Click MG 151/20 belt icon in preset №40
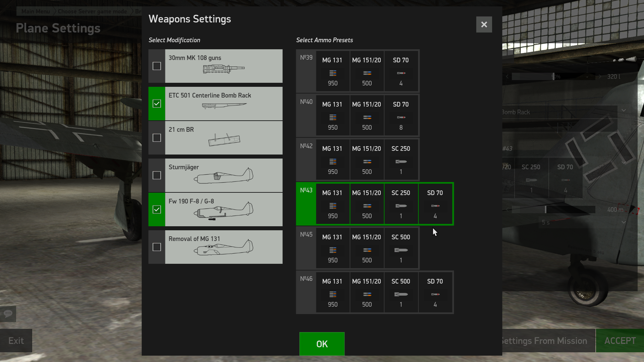 pos(367,117)
